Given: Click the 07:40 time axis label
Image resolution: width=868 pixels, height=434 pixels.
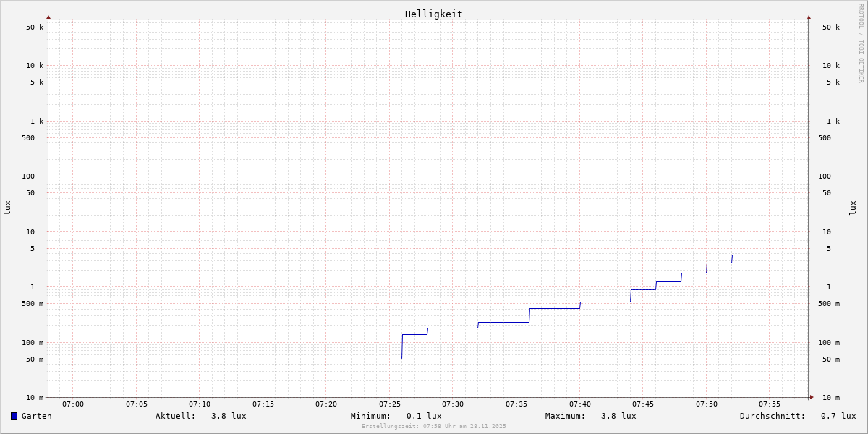Looking at the screenshot, I should coord(580,404).
